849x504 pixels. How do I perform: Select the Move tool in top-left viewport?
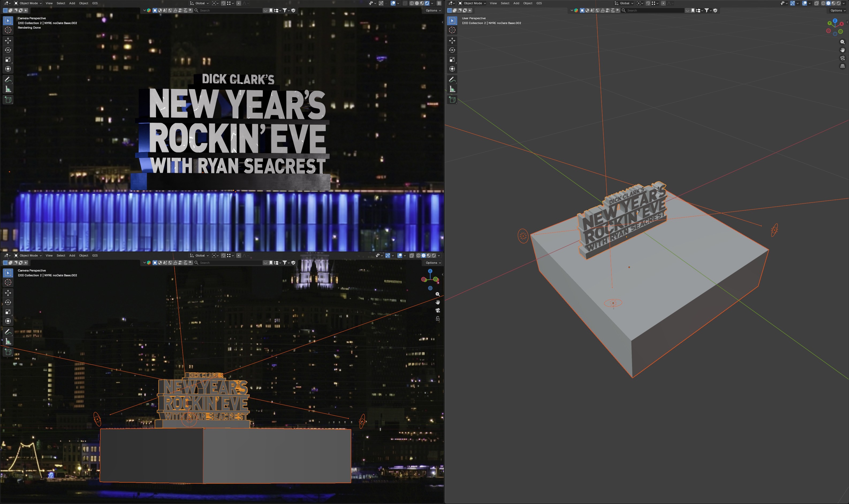coord(8,40)
